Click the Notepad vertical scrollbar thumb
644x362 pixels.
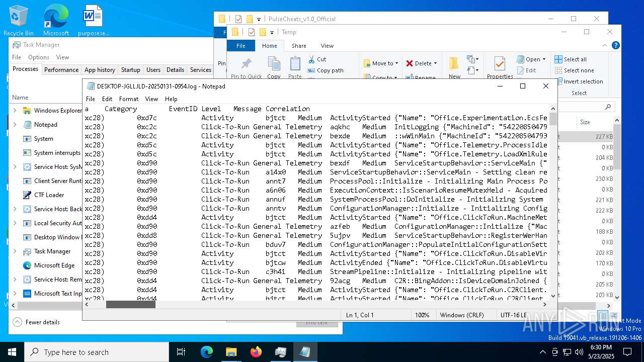tap(553, 119)
